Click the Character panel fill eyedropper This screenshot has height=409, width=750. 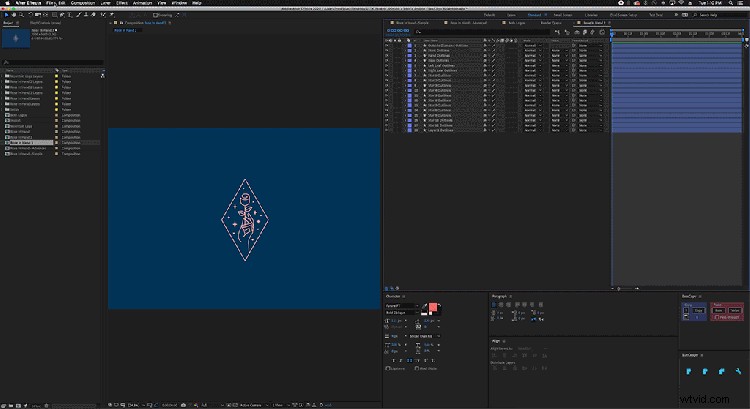pyautogui.click(x=424, y=306)
